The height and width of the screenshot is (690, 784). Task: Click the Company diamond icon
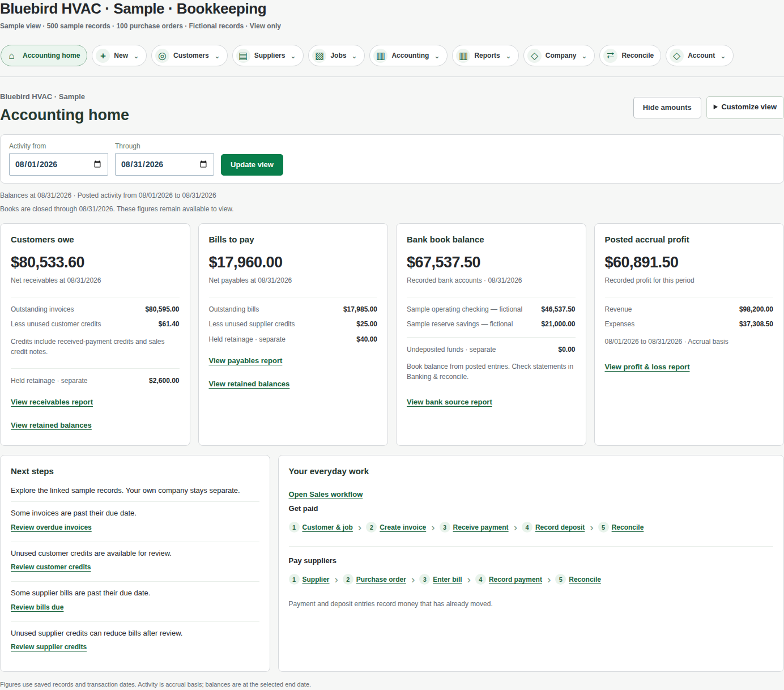tap(534, 56)
